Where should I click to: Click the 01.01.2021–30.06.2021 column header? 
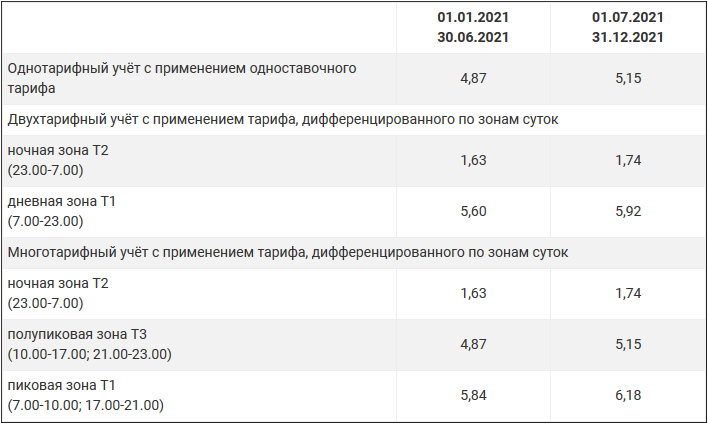473,28
